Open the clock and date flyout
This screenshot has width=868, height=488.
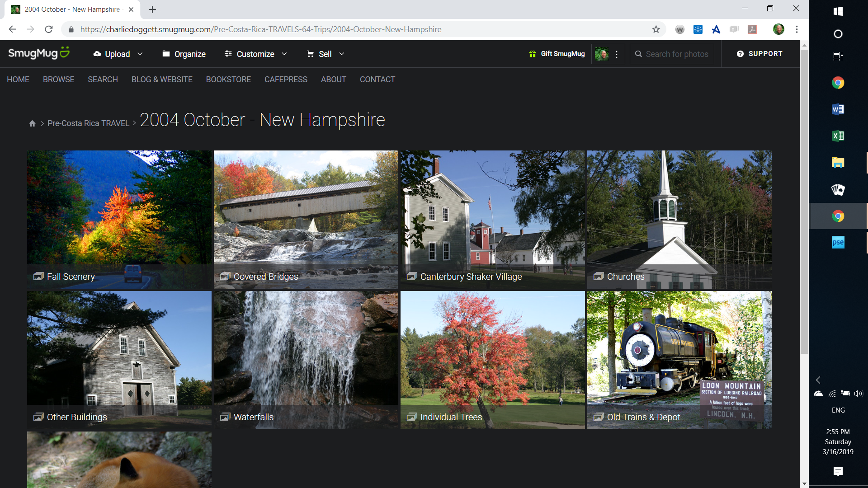tap(838, 442)
